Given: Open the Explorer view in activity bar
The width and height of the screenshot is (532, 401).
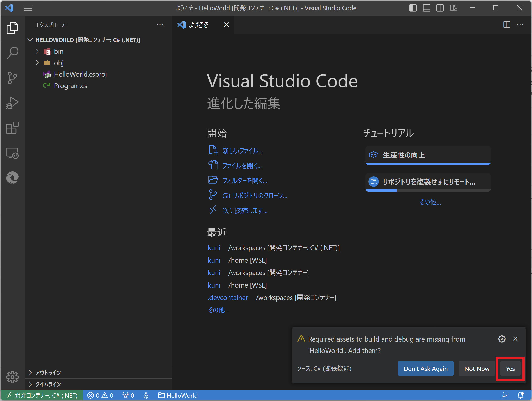Looking at the screenshot, I should coord(12,28).
